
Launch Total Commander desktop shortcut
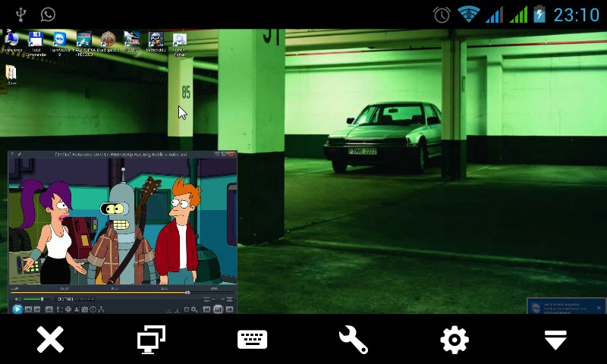pyautogui.click(x=36, y=44)
